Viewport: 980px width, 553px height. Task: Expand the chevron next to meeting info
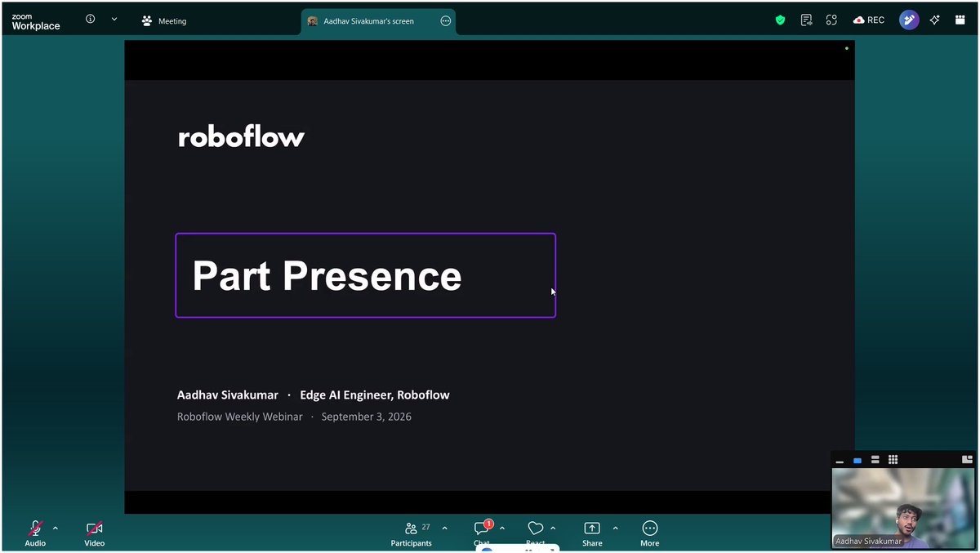[x=114, y=19]
